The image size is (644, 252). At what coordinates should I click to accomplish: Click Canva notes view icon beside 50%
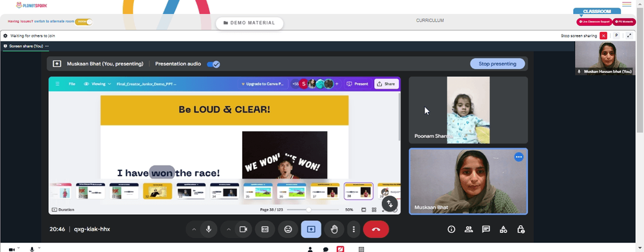pyautogui.click(x=363, y=210)
